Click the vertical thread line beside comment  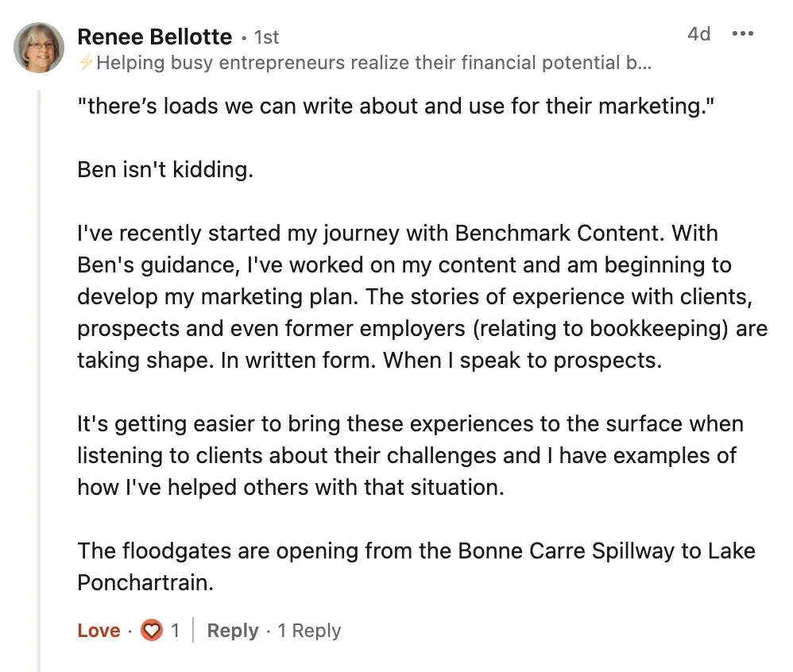[38, 380]
